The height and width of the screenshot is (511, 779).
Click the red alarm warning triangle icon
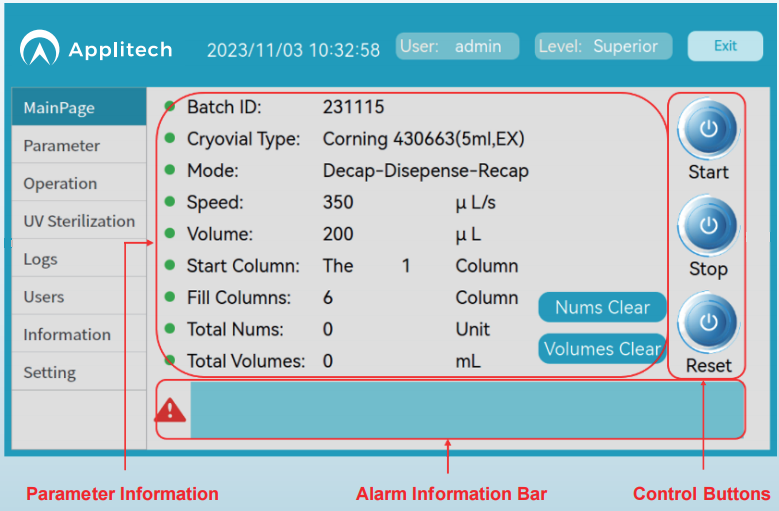tap(170, 409)
